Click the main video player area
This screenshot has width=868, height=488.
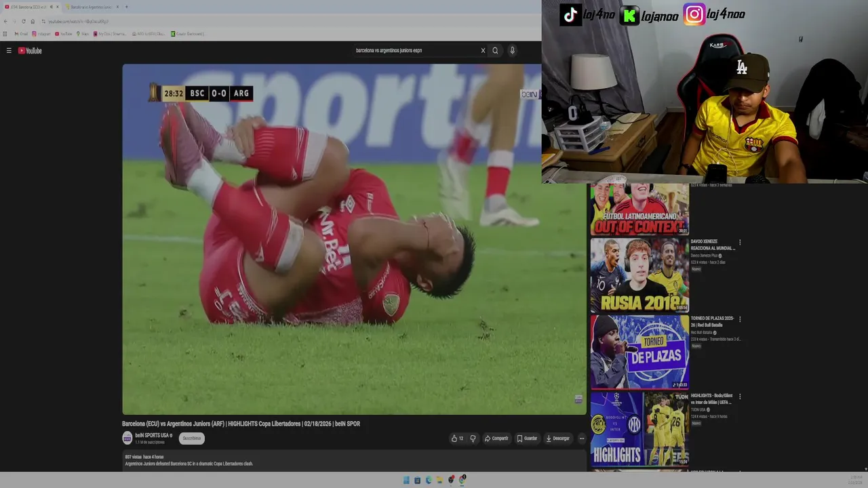click(354, 239)
